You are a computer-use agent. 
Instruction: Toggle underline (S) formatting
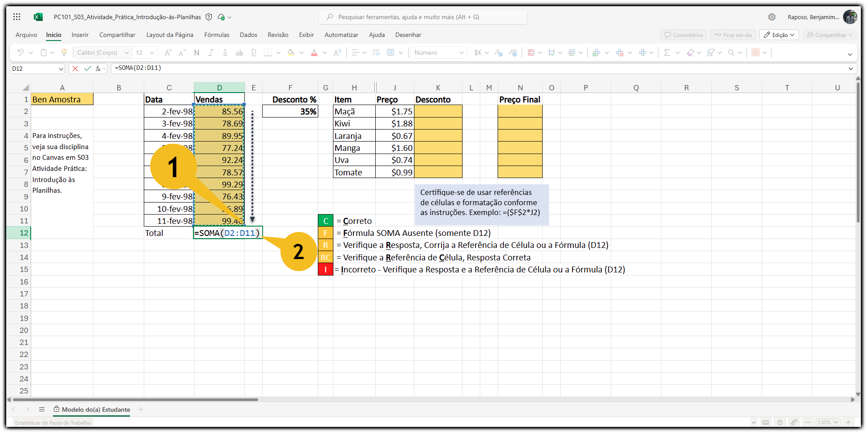pyautogui.click(x=225, y=53)
